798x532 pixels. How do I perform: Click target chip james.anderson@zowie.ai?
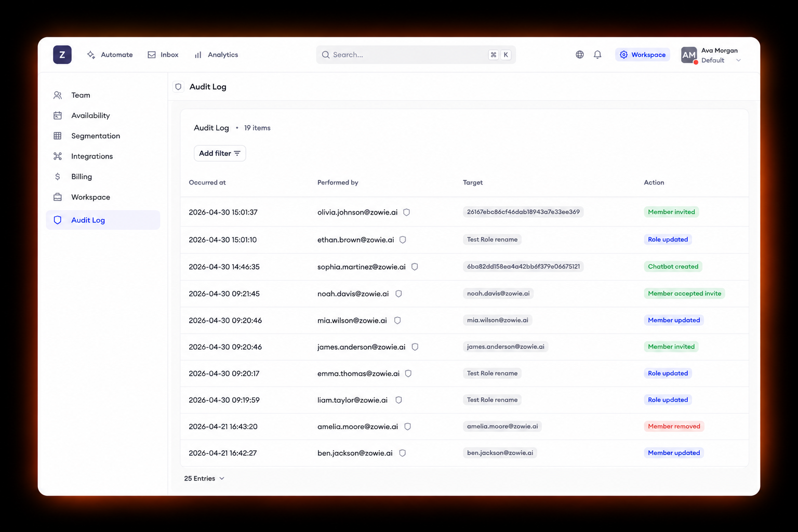[506, 347]
